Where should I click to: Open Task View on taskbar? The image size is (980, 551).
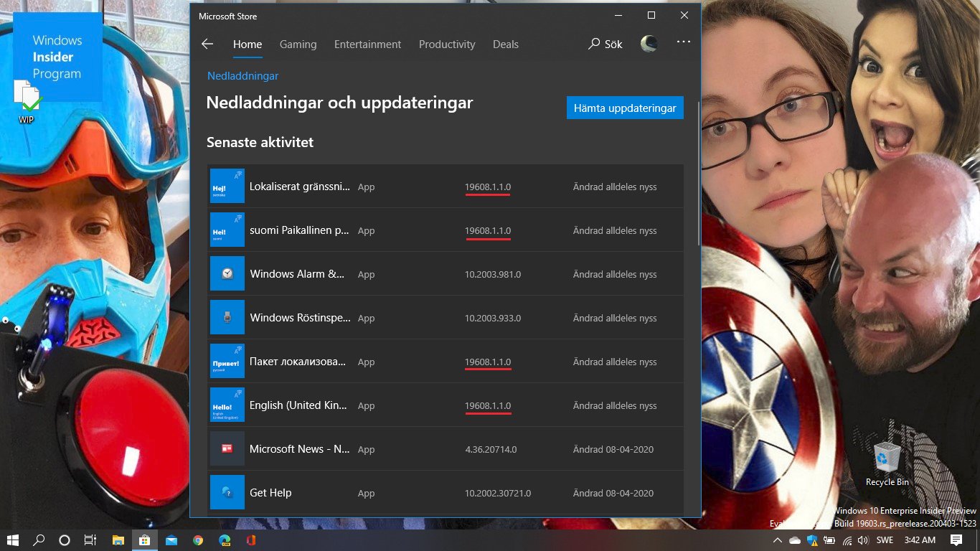coord(90,540)
